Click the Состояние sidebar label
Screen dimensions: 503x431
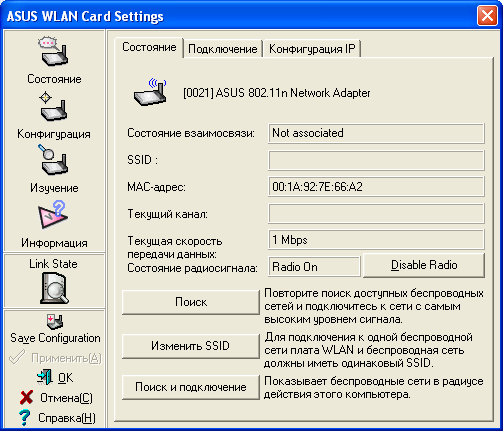pos(54,79)
